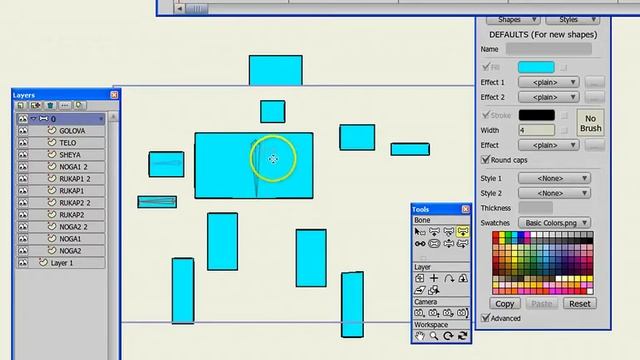Pick the Orbit Workspace double-arrow tool

click(x=463, y=336)
